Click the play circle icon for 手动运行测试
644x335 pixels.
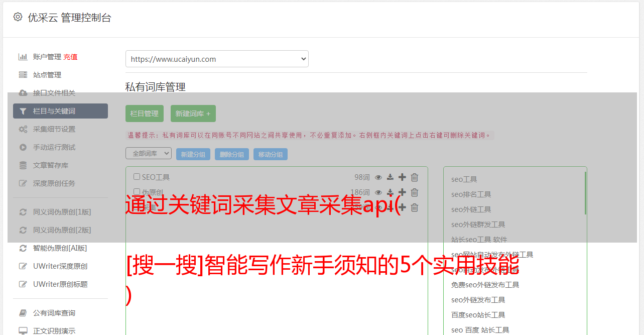point(23,147)
